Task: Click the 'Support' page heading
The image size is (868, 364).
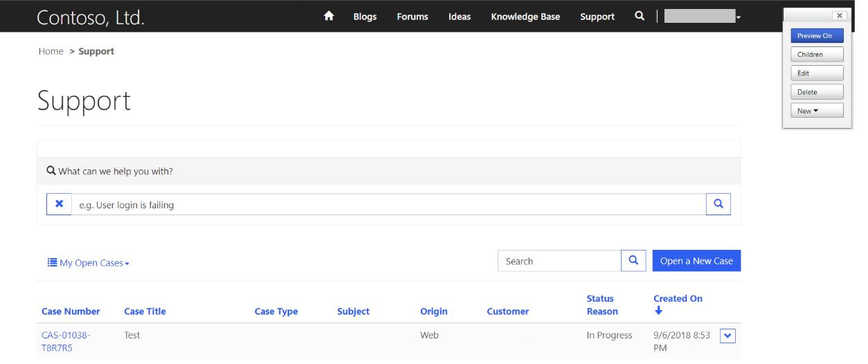Action: click(x=84, y=101)
